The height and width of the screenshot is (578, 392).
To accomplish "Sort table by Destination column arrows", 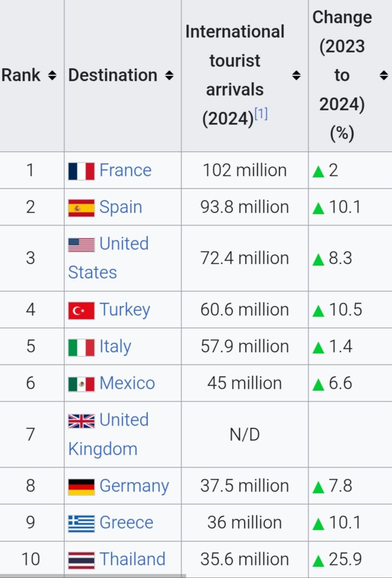I will coord(169,75).
